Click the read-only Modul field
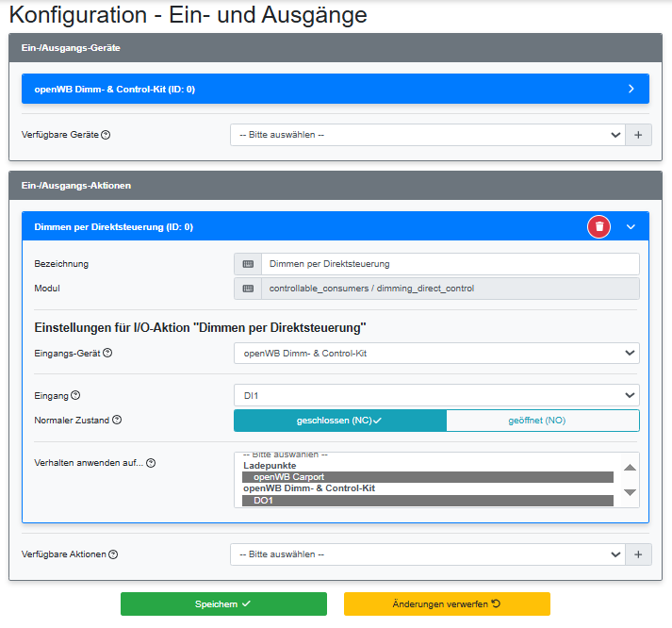Viewport: 672px width, 628px height. click(x=450, y=289)
